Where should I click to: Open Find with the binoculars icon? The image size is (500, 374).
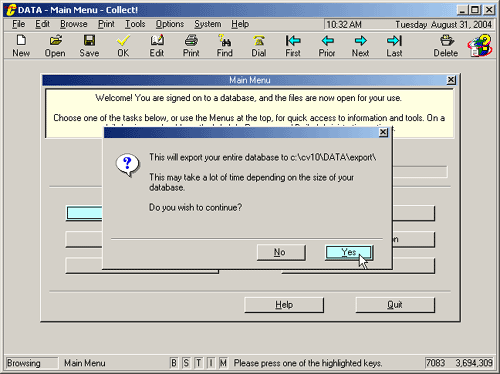[225, 41]
